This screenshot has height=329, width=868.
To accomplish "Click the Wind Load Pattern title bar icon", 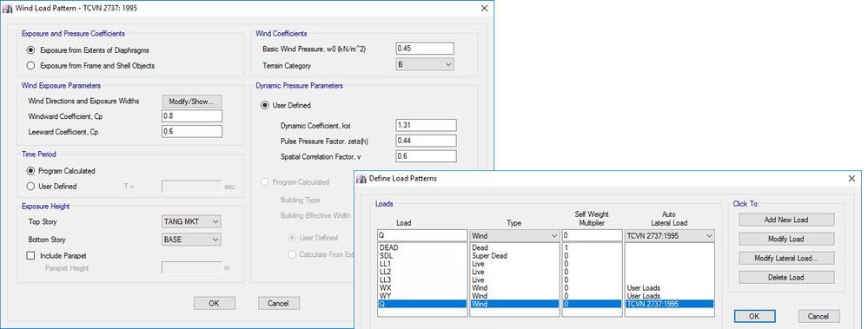I will 8,9.
